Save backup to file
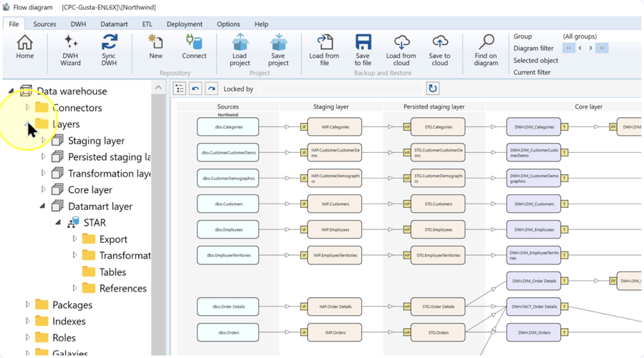Screen dimensions: 644x358 [x=363, y=50]
